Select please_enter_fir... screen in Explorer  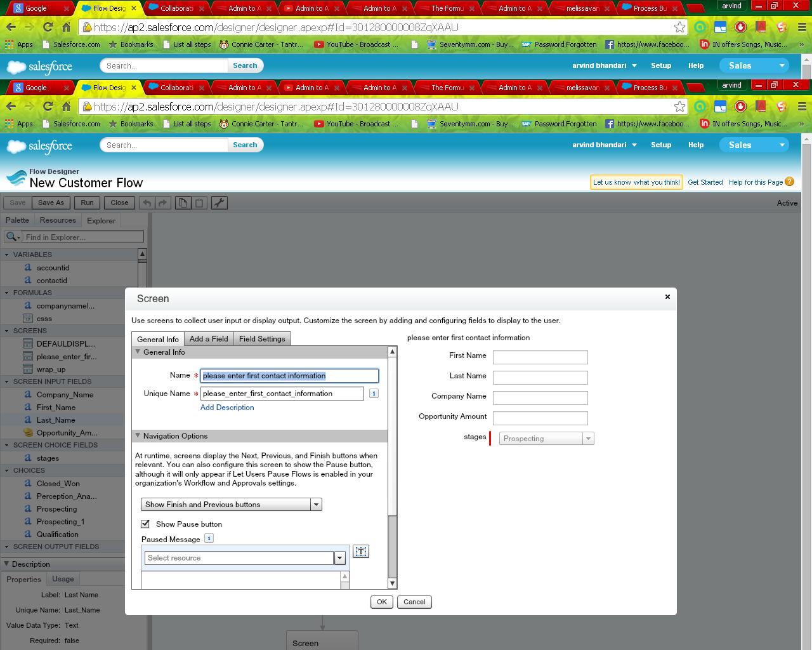click(67, 357)
